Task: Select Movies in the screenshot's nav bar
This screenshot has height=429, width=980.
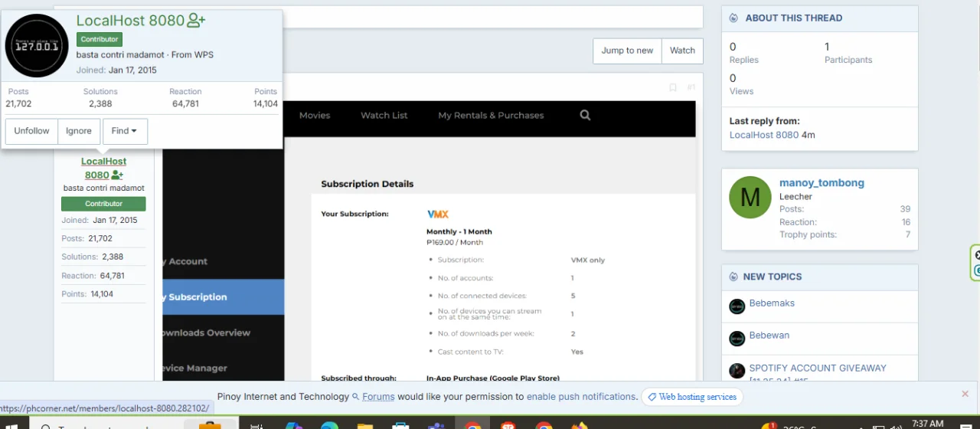Action: pyautogui.click(x=315, y=115)
